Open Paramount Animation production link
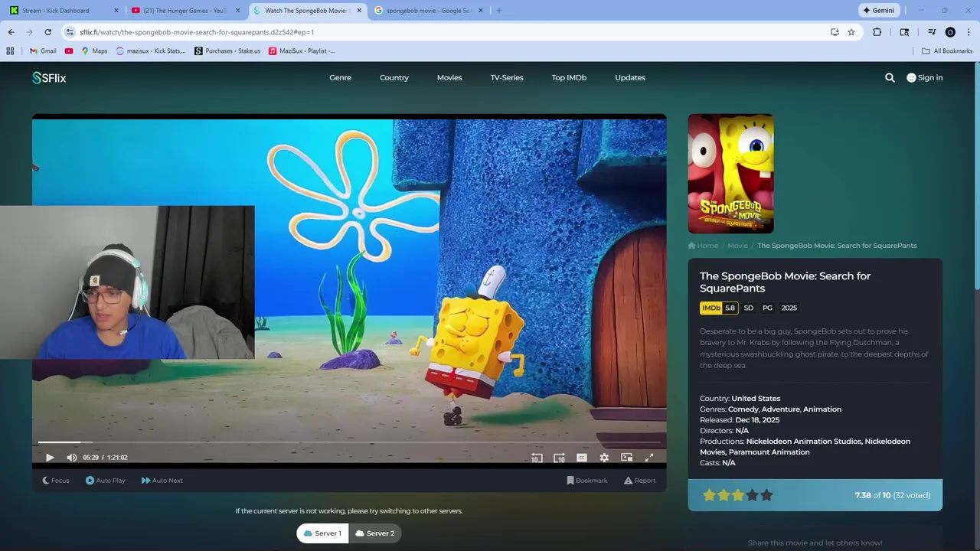 [x=769, y=452]
